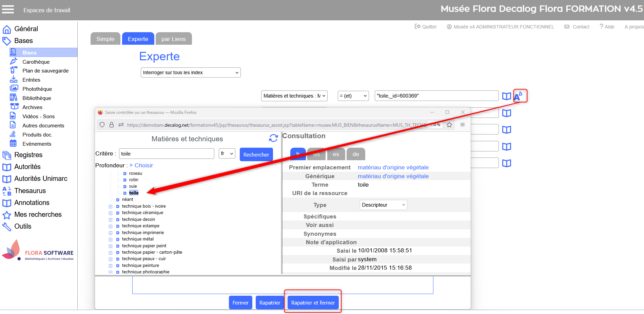The width and height of the screenshot is (644, 314).
Task: Open Outils section in sidebar
Action: (23, 226)
